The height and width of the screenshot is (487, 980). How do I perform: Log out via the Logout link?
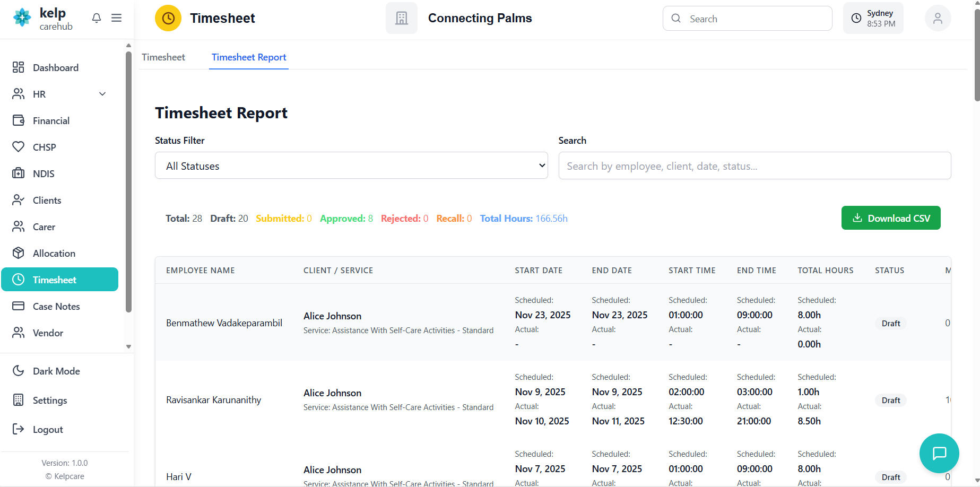pos(48,429)
